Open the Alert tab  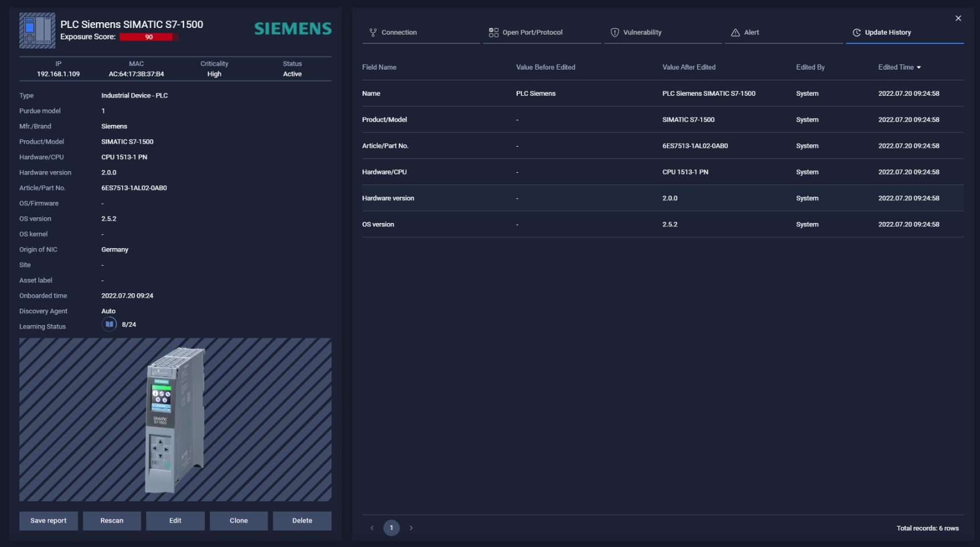click(784, 33)
